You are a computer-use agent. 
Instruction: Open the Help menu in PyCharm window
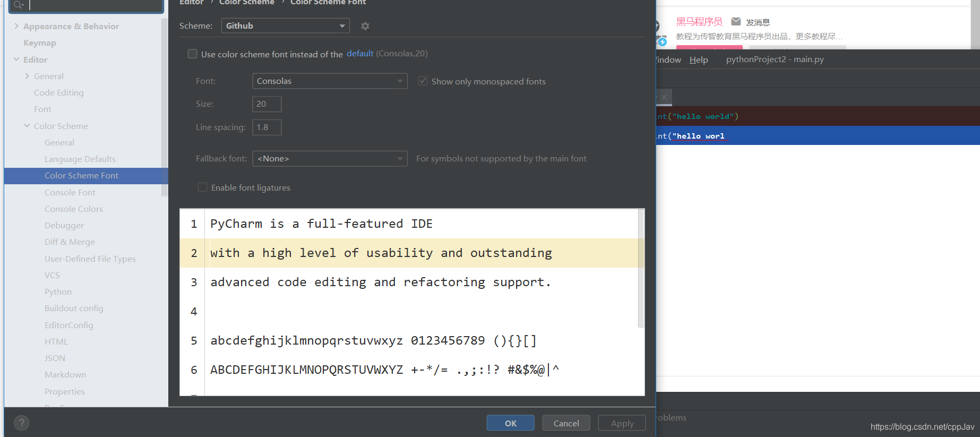(x=699, y=59)
